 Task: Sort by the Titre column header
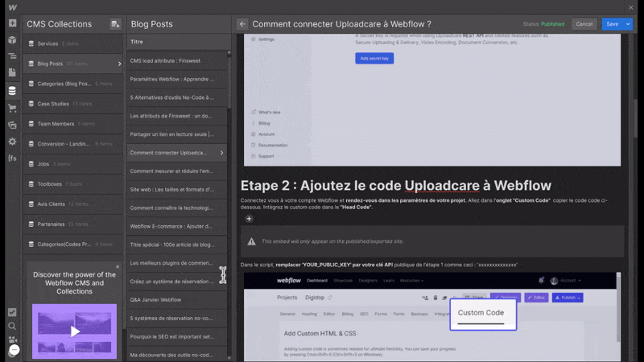pos(137,42)
